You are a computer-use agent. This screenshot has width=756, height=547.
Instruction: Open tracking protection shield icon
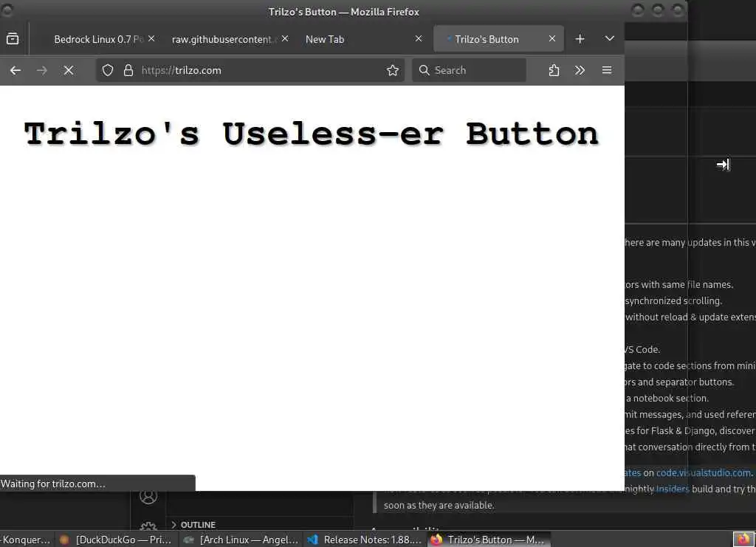(108, 70)
